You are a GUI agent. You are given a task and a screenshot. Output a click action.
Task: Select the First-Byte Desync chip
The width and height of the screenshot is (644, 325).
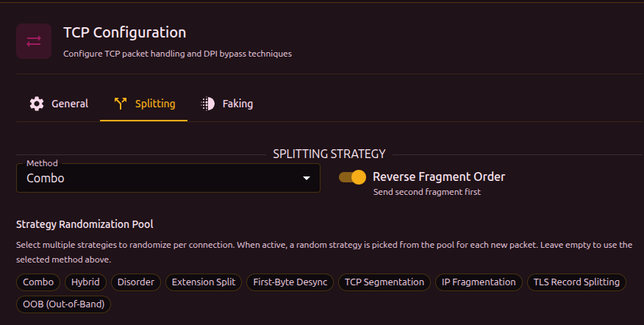tap(290, 282)
